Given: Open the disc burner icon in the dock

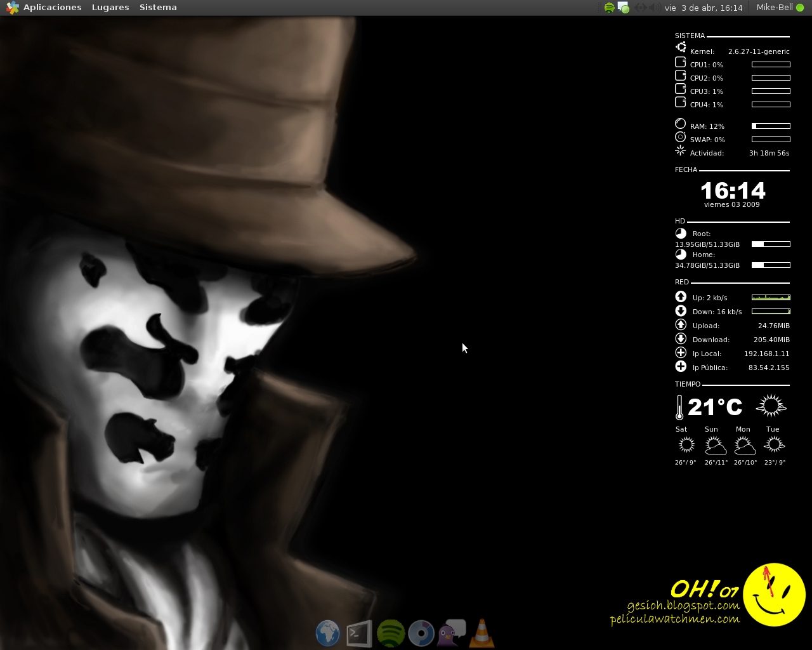Looking at the screenshot, I should click(x=421, y=633).
